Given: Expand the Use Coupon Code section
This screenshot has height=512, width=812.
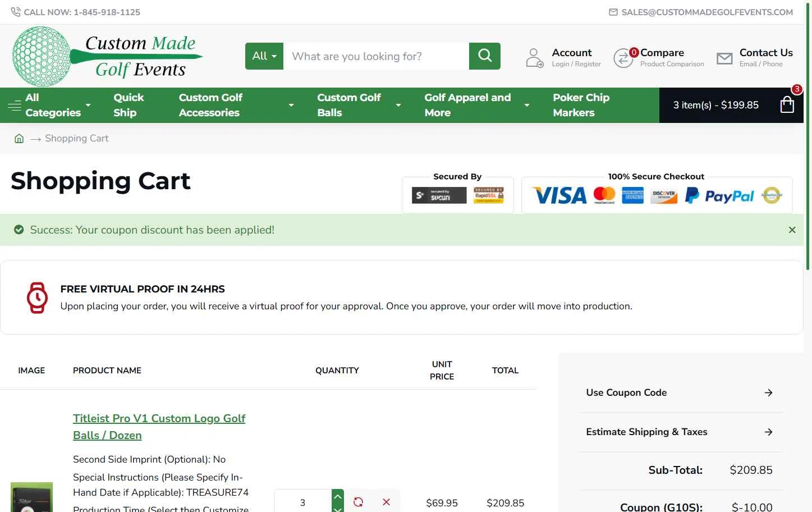Looking at the screenshot, I should pyautogui.click(x=680, y=393).
